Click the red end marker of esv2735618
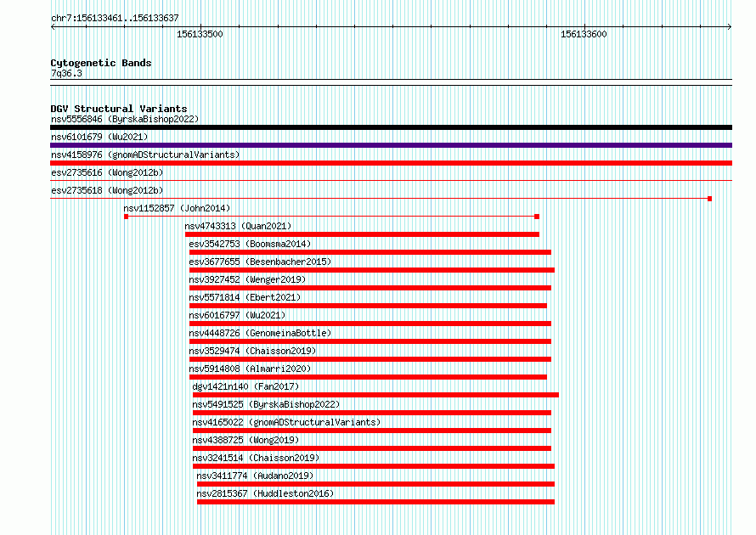The image size is (756, 535). (710, 199)
